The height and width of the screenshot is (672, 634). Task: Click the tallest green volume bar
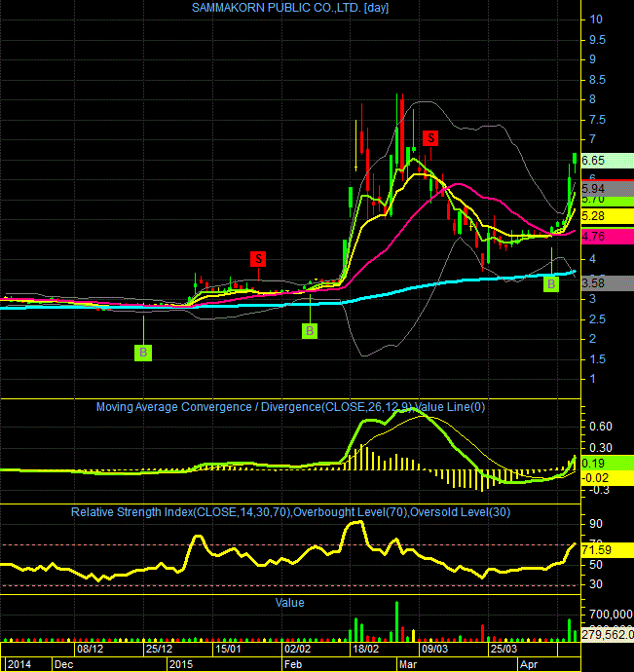[397, 621]
